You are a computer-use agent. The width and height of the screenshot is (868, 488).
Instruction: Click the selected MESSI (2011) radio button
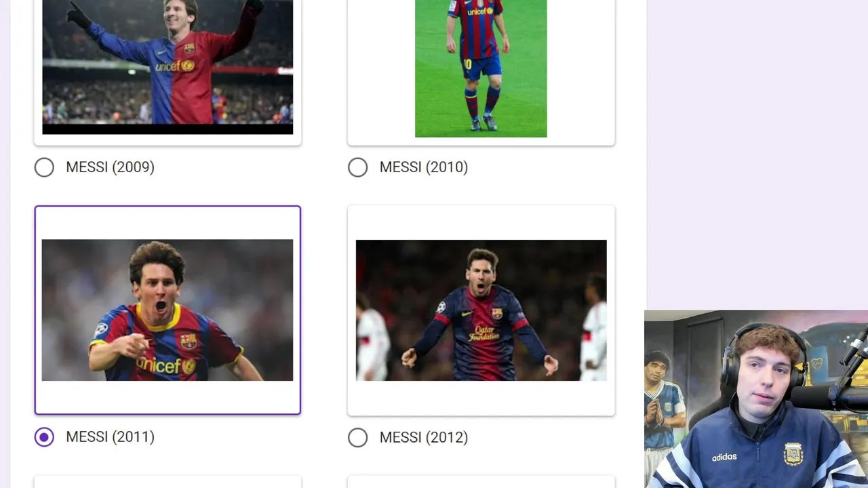(44, 437)
